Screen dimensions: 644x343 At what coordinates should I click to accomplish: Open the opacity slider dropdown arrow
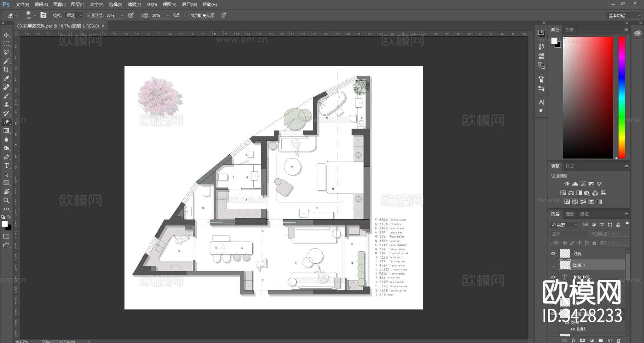click(122, 16)
